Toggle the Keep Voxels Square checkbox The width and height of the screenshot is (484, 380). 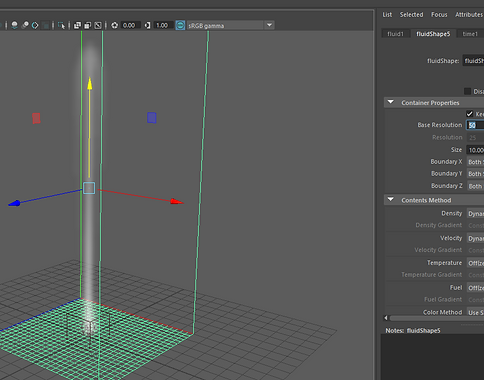pos(470,114)
